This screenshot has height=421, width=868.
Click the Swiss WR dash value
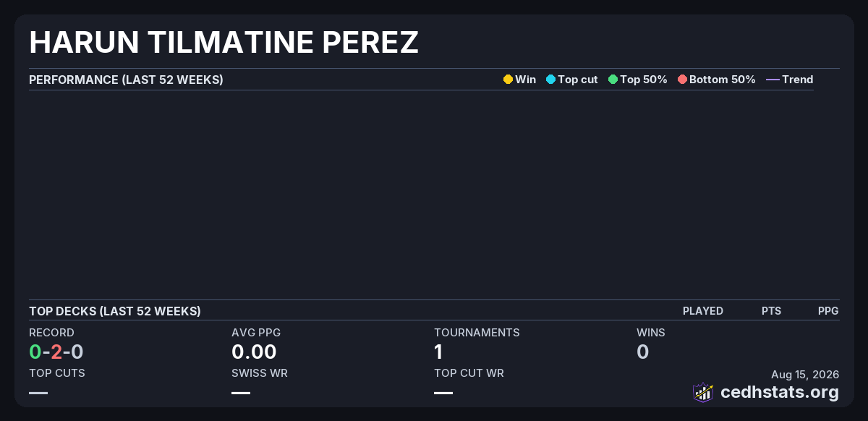(241, 393)
